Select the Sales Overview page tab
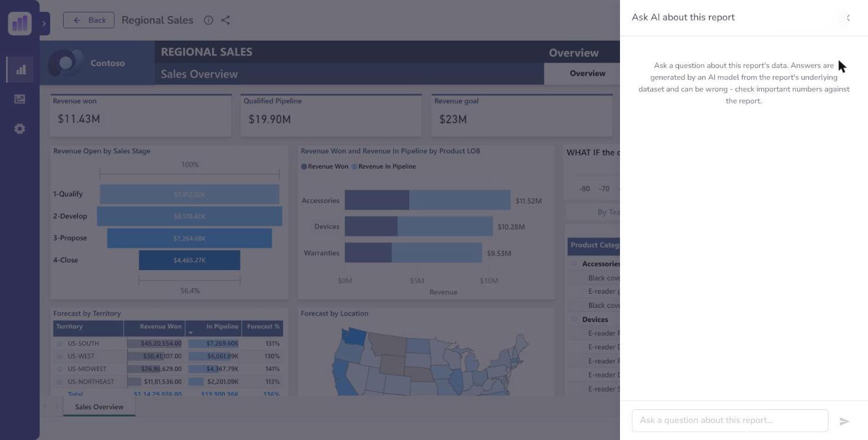This screenshot has height=440, width=868. click(99, 407)
